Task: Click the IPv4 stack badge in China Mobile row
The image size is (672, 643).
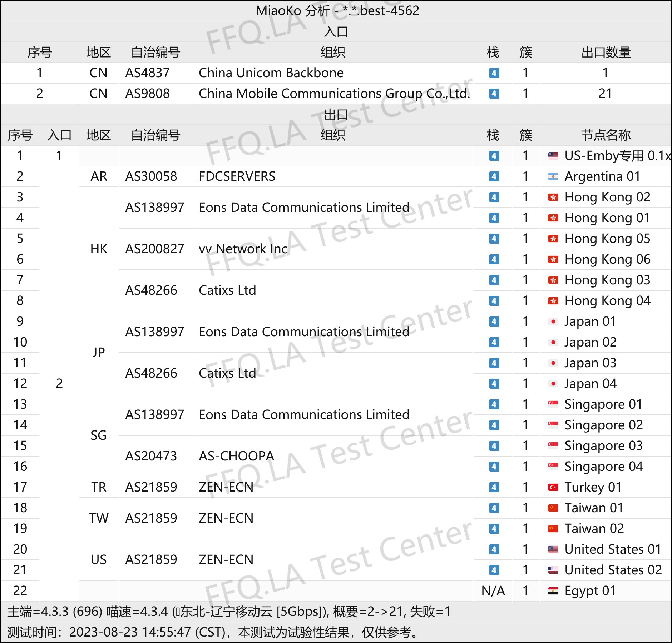Action: tap(494, 94)
